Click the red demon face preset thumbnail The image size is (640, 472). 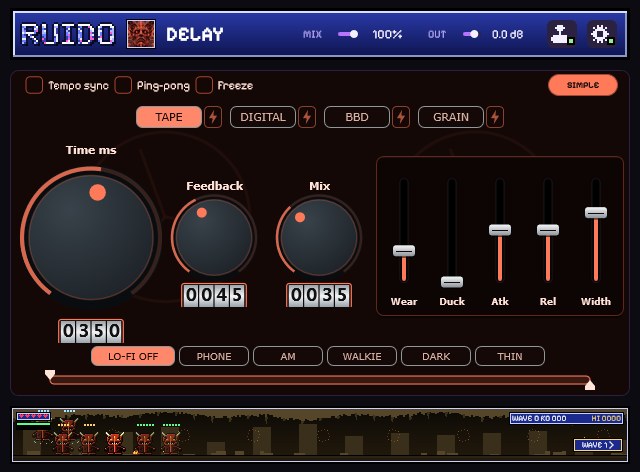pos(141,34)
